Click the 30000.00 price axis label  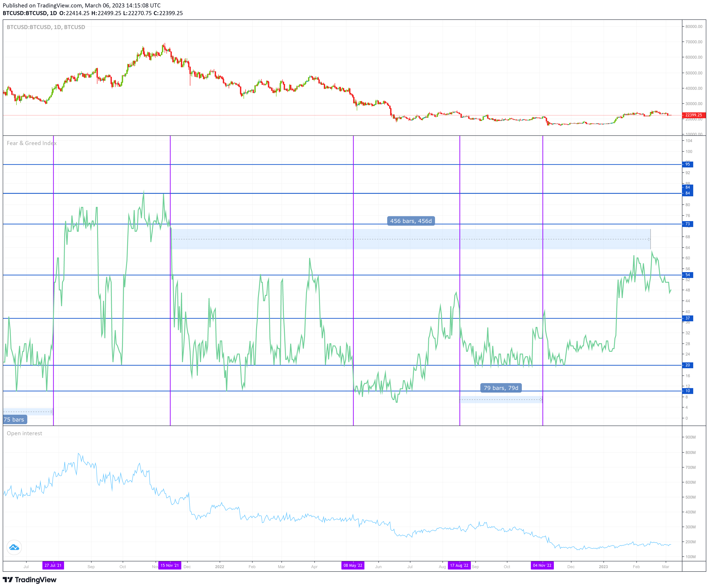coord(694,104)
